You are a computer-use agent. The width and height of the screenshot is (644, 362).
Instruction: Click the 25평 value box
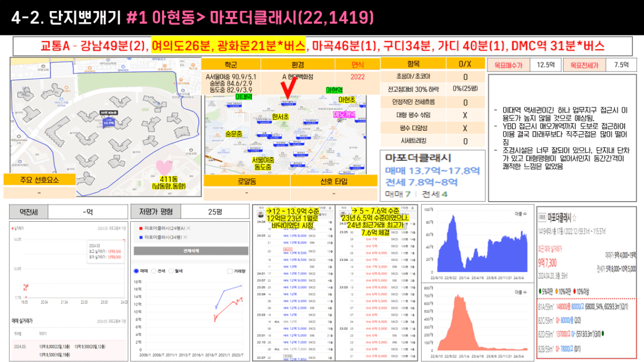215,212
